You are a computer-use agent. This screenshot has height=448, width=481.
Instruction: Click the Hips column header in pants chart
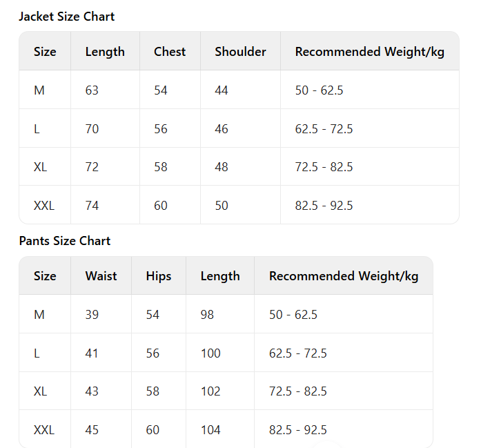(159, 276)
